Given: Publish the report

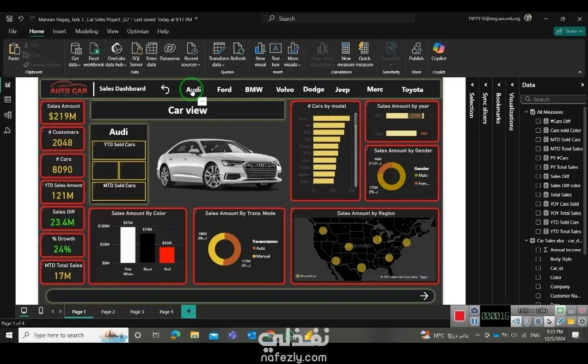Looking at the screenshot, I should coord(416,52).
